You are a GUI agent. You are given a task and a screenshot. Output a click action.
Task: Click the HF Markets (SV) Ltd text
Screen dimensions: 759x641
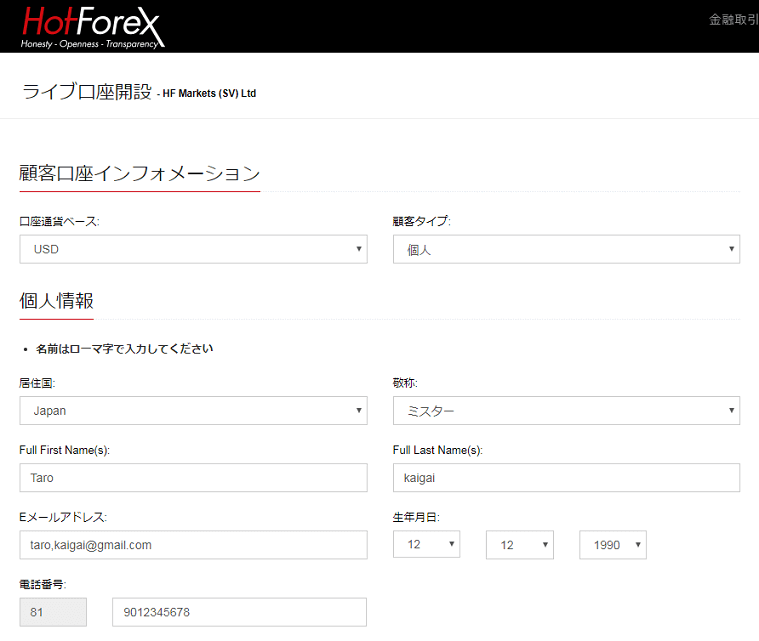click(209, 93)
